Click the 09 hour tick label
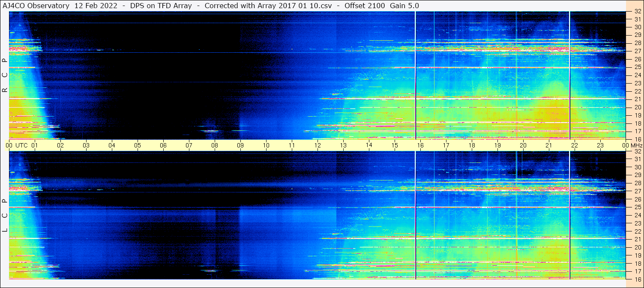 240,145
